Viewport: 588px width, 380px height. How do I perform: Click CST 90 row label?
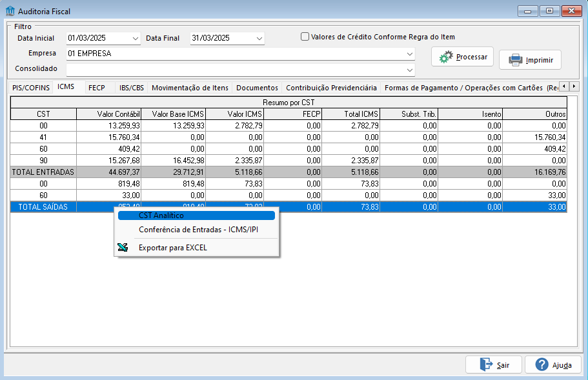(x=43, y=161)
